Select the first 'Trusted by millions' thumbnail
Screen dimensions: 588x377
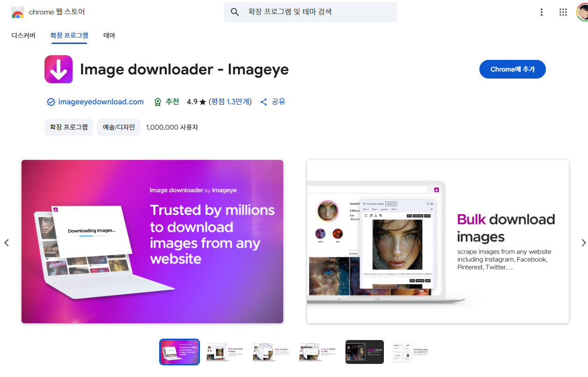(180, 352)
